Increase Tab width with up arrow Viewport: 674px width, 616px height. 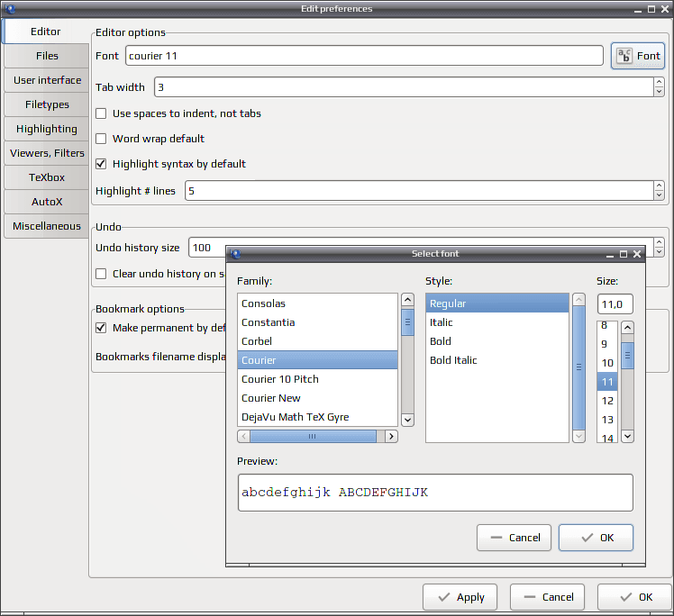[659, 83]
